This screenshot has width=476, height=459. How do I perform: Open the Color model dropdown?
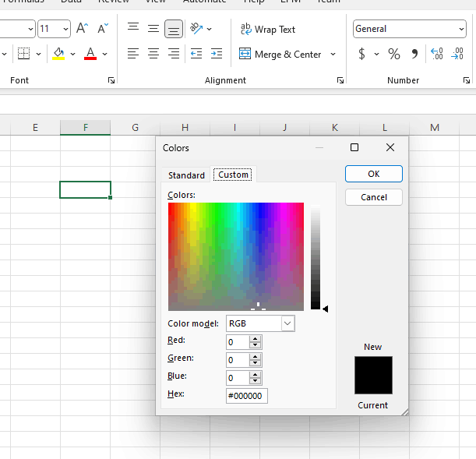pyautogui.click(x=287, y=323)
